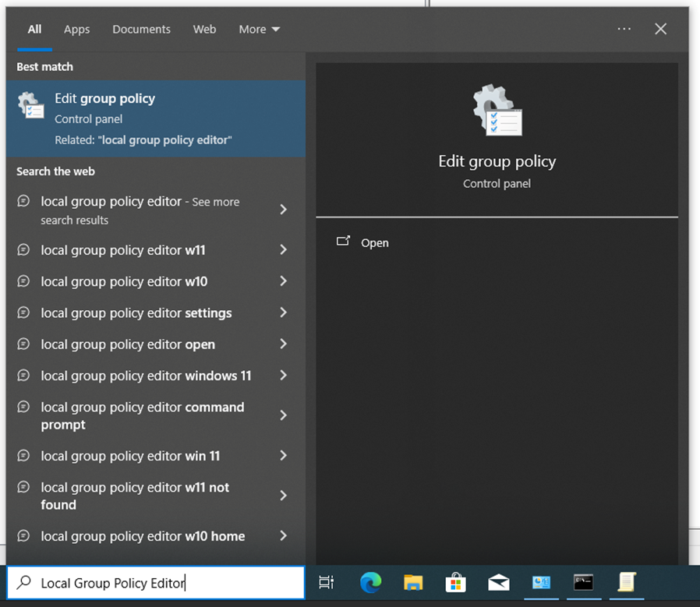Click the magnifier icon in search box
This screenshot has width=700, height=607.
(23, 582)
